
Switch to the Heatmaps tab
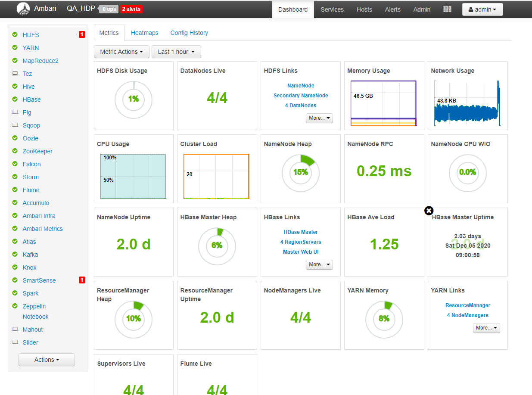[x=144, y=33]
